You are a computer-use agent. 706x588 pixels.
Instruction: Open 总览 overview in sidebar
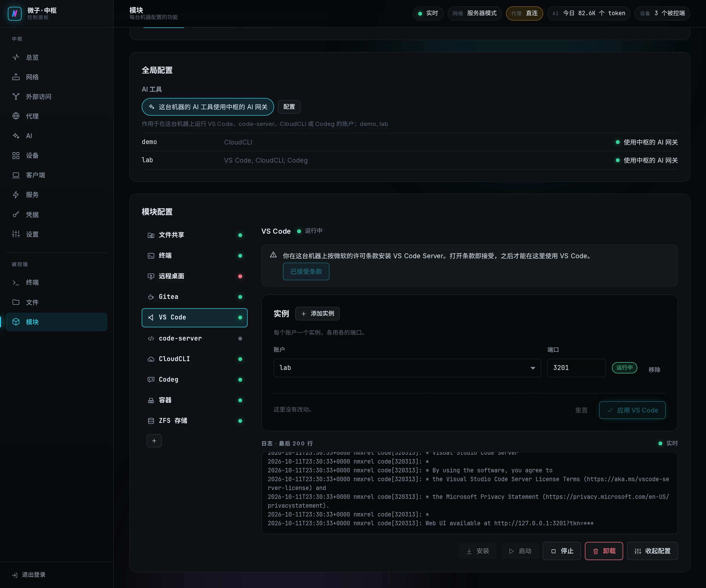point(56,58)
